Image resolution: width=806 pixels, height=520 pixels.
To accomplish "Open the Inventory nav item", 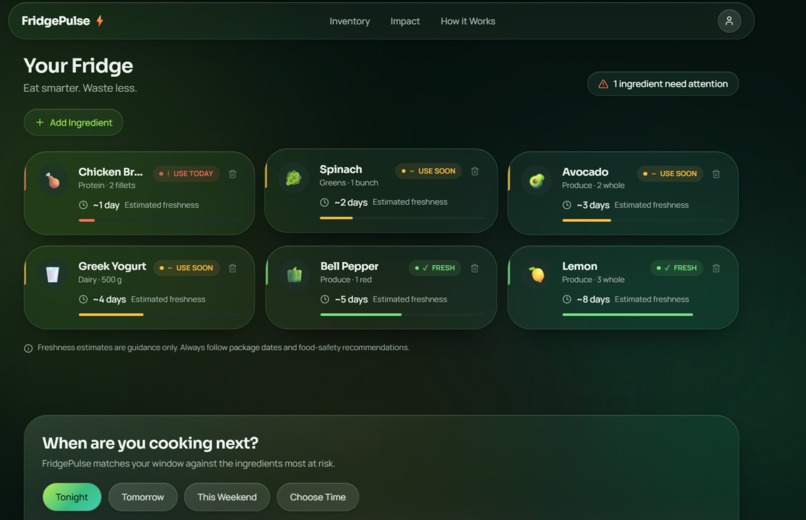I will pyautogui.click(x=350, y=21).
